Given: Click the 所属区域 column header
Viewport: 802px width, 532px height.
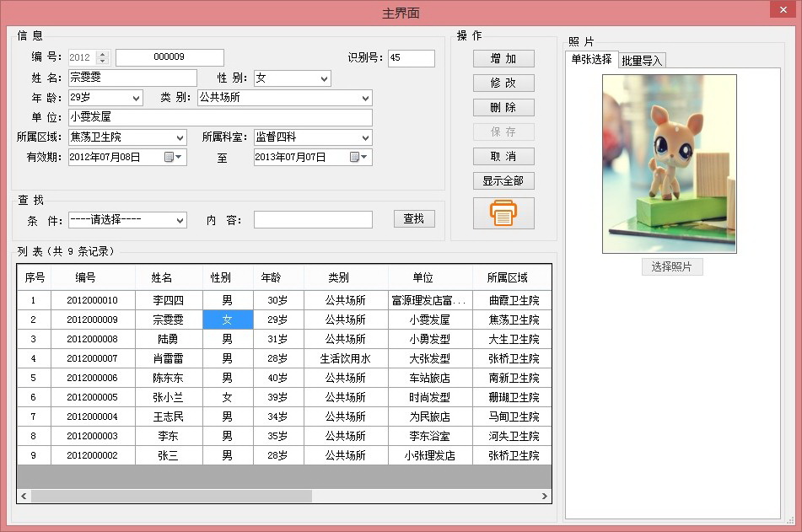Looking at the screenshot, I should (x=512, y=277).
